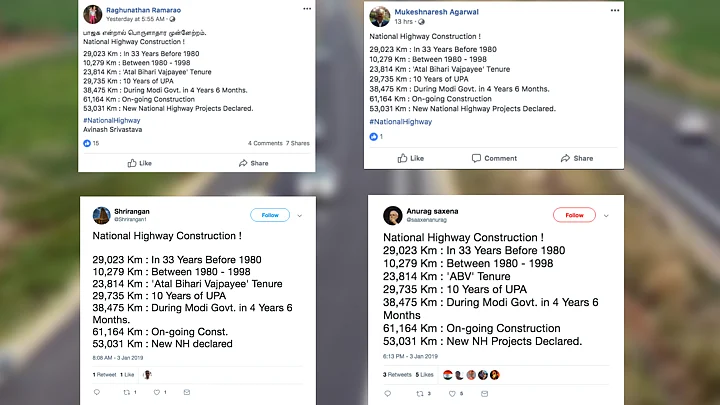Expand options chevron on Anurag saxena's tweet

[x=604, y=215]
